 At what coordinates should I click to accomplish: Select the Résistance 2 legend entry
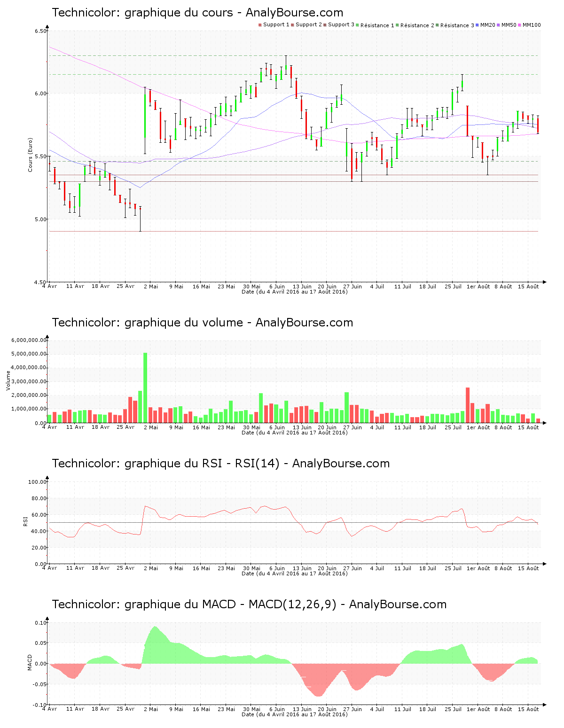415,25
